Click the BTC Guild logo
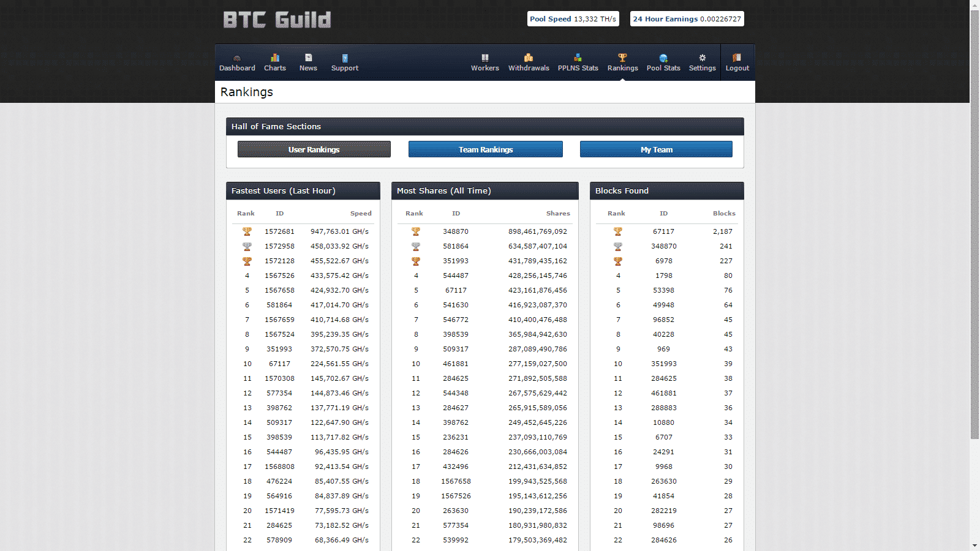 277,20
